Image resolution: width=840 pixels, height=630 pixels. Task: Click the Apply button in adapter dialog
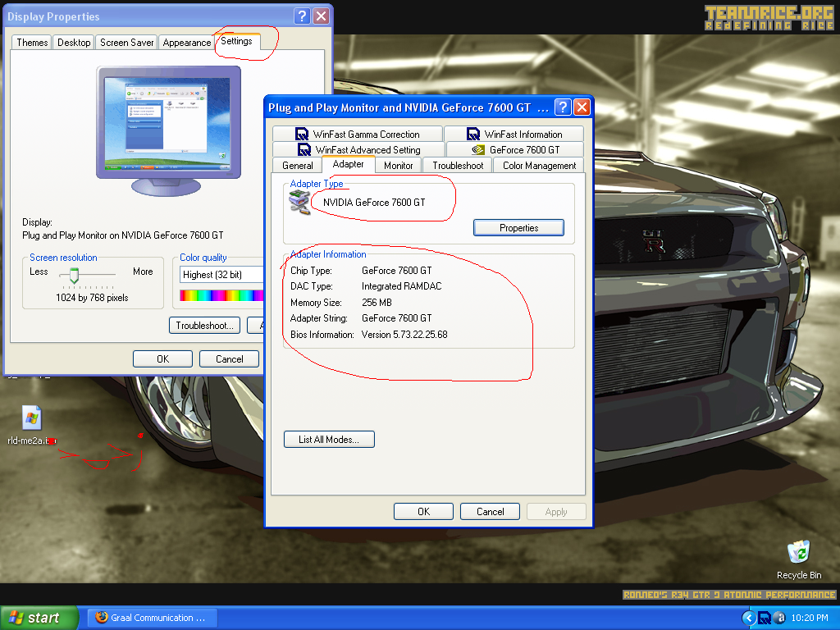pos(556,512)
